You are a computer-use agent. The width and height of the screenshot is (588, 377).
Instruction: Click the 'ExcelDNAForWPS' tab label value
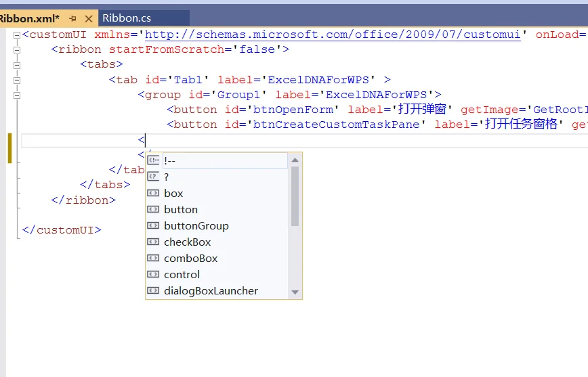point(318,80)
